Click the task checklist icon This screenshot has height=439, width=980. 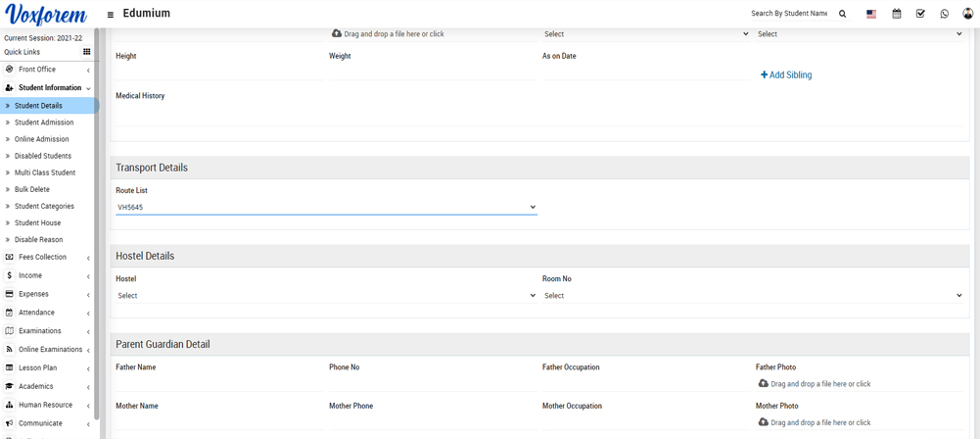coord(920,14)
